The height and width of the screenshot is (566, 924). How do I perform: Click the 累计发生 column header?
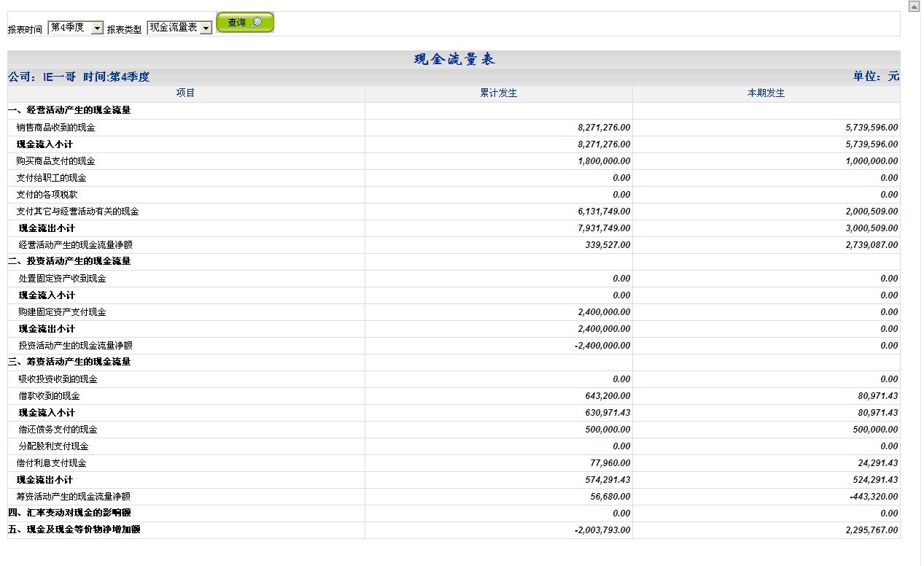coord(498,93)
